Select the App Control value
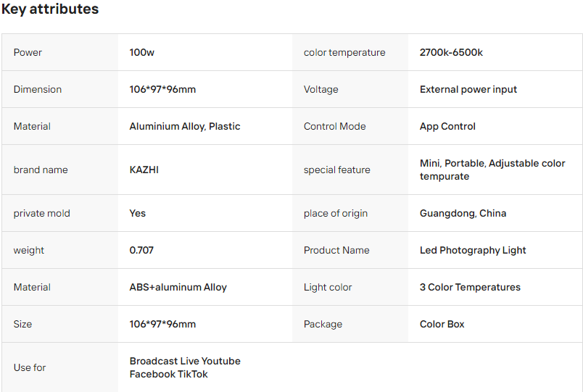This screenshot has width=583, height=392. pos(447,126)
